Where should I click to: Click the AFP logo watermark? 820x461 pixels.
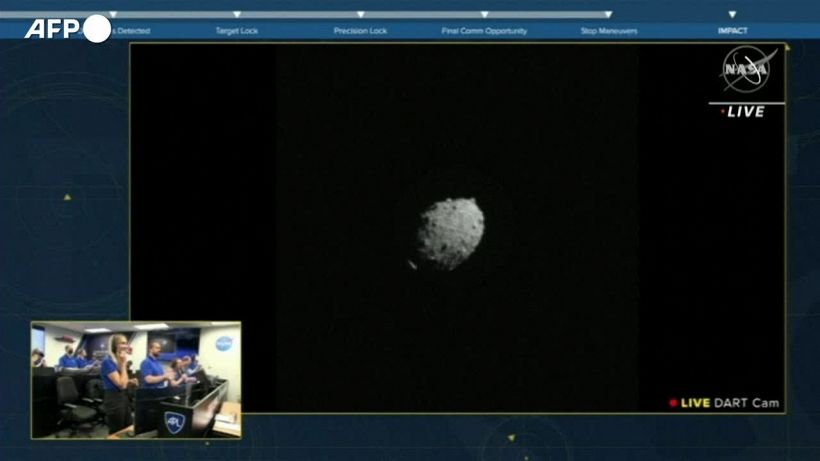tap(67, 29)
